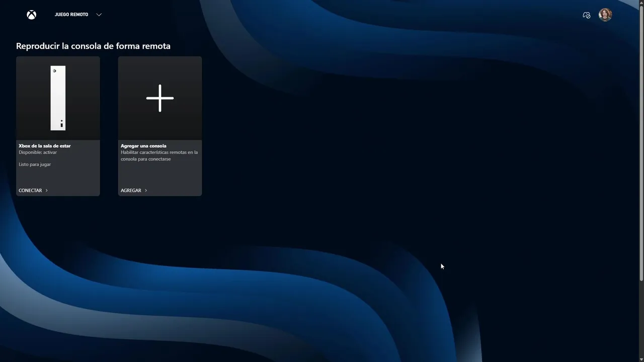Click the controller status icon
Viewport: 644px width, 362px height.
586,15
